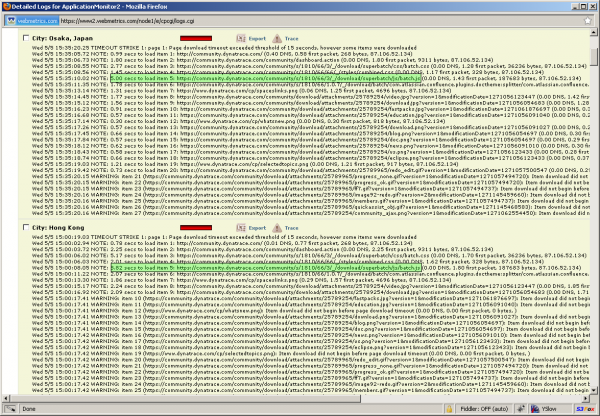Screen dimensions: 600x416
Task: Click the URL address field
Action: (x=320, y=21)
